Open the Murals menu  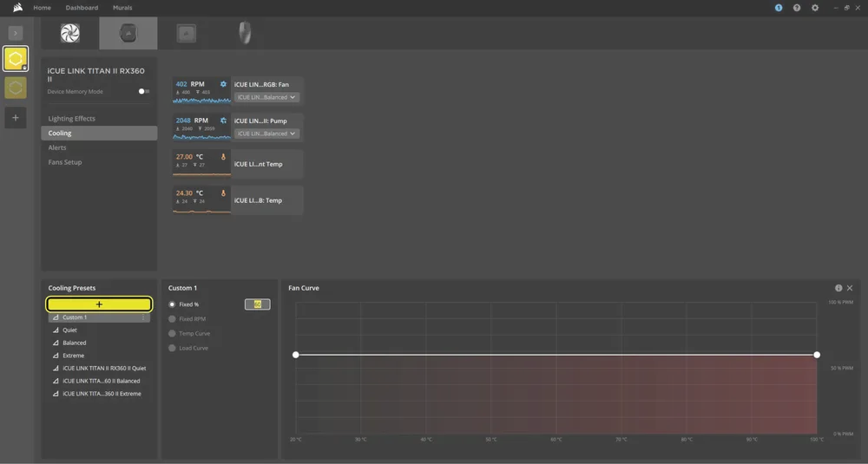point(122,8)
